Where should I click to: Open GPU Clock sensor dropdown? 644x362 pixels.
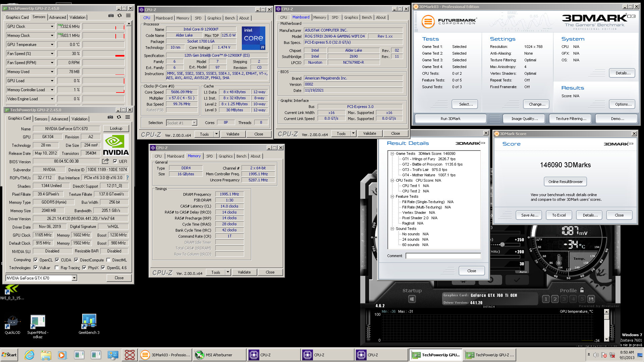click(x=52, y=26)
